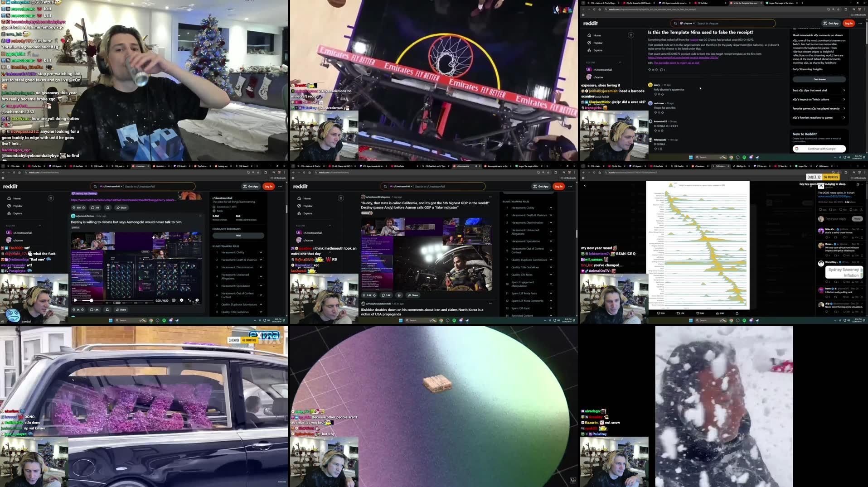The width and height of the screenshot is (868, 487).
Task: Select the "Is this the Template Nina" tab
Action: (x=746, y=3)
